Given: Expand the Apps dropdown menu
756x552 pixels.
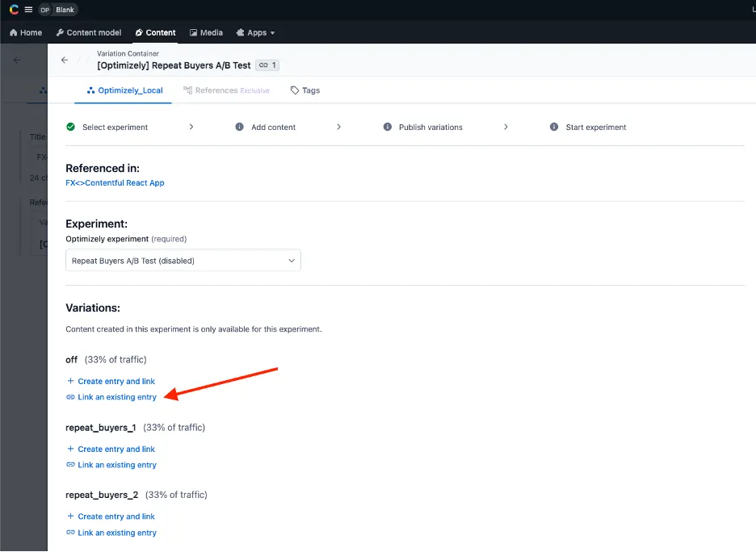Looking at the screenshot, I should tap(255, 33).
